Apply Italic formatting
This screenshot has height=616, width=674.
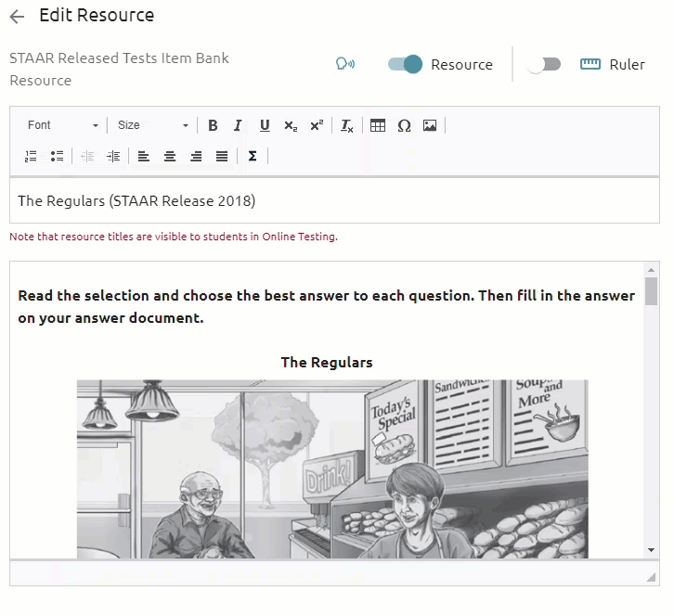(239, 125)
